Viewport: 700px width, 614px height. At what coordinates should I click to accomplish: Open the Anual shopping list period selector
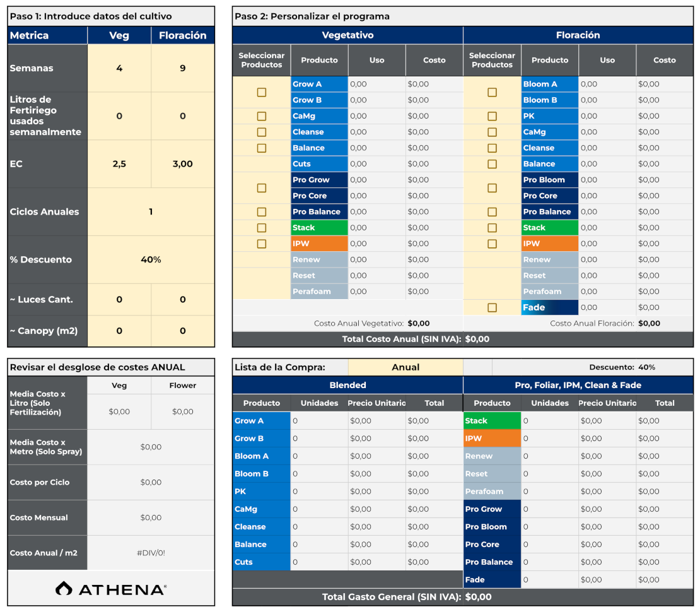click(x=405, y=367)
